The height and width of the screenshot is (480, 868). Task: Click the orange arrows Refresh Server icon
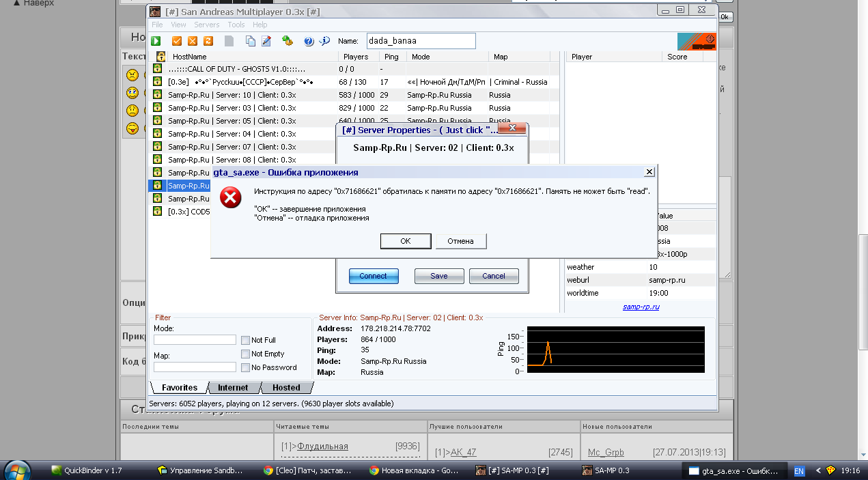point(208,41)
